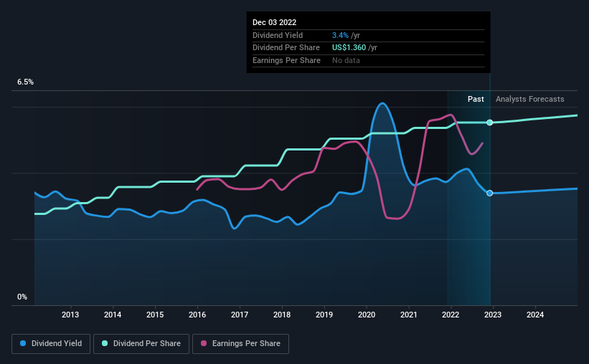The image size is (589, 364).
Task: Click the 2022 label on the time axis
Action: 451,315
